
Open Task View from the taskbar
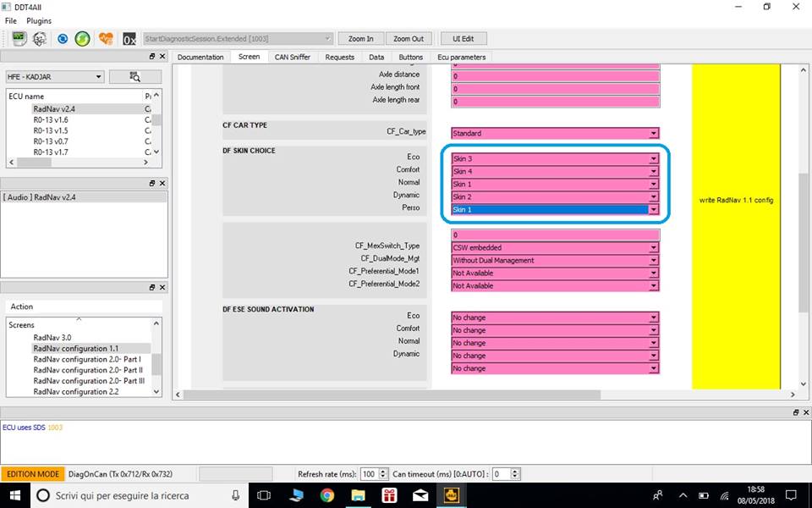pyautogui.click(x=264, y=495)
